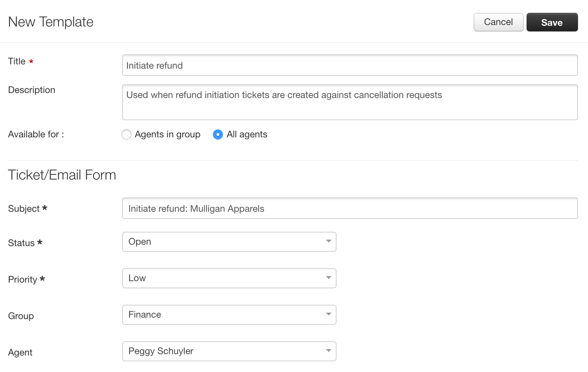Image resolution: width=588 pixels, height=372 pixels.
Task: Click the Description field label
Action: [x=32, y=90]
